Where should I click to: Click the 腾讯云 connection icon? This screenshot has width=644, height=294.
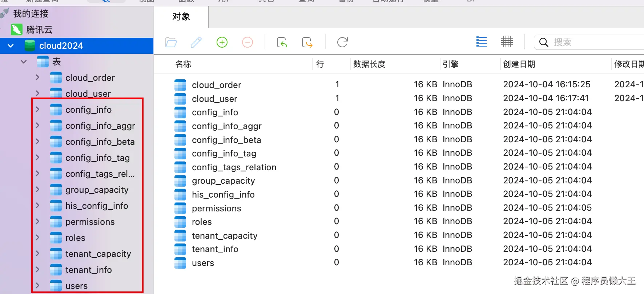coord(17,30)
